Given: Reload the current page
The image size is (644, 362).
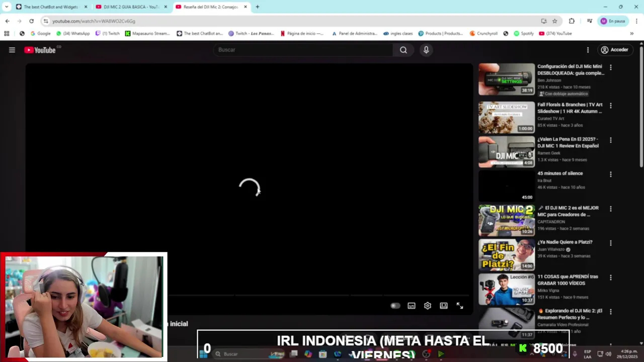Looking at the screenshot, I should click(x=31, y=21).
